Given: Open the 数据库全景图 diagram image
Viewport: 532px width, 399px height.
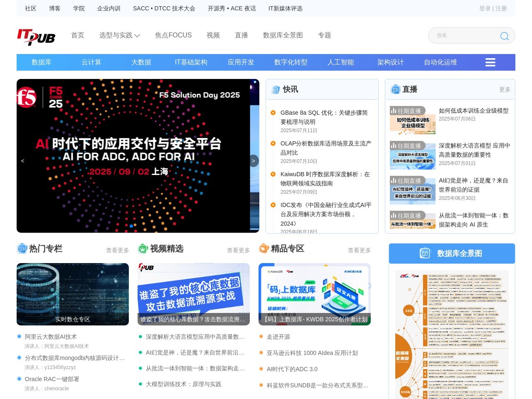Looking at the screenshot, I should [x=452, y=335].
